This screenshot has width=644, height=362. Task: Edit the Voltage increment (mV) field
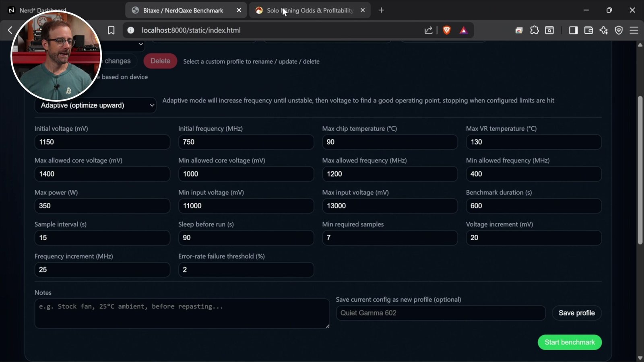[534, 238]
